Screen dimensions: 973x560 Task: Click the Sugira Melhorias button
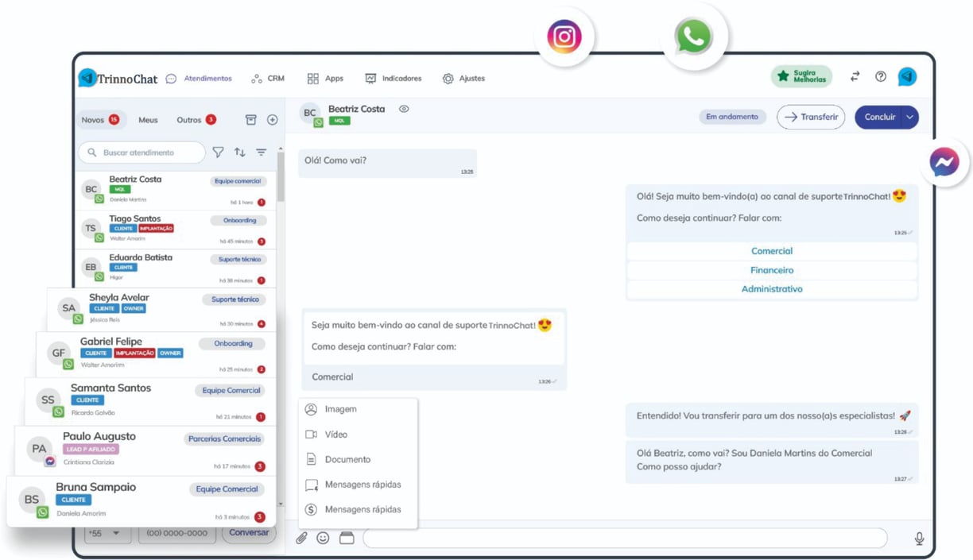pyautogui.click(x=801, y=76)
